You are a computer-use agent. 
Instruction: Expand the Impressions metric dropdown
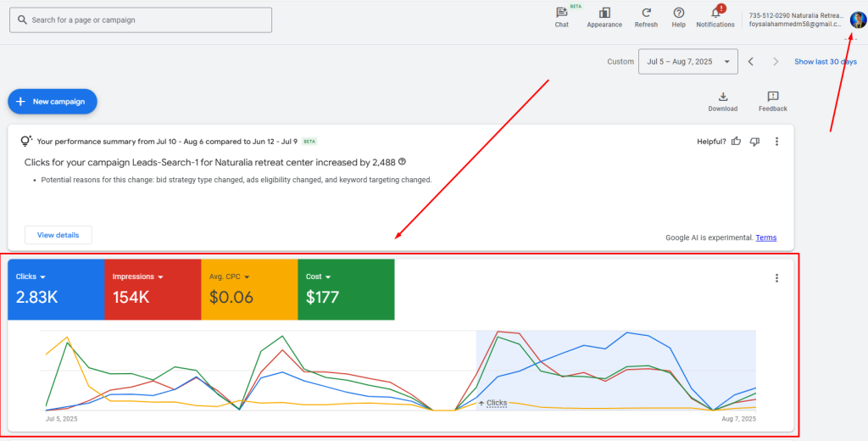pyautogui.click(x=159, y=276)
